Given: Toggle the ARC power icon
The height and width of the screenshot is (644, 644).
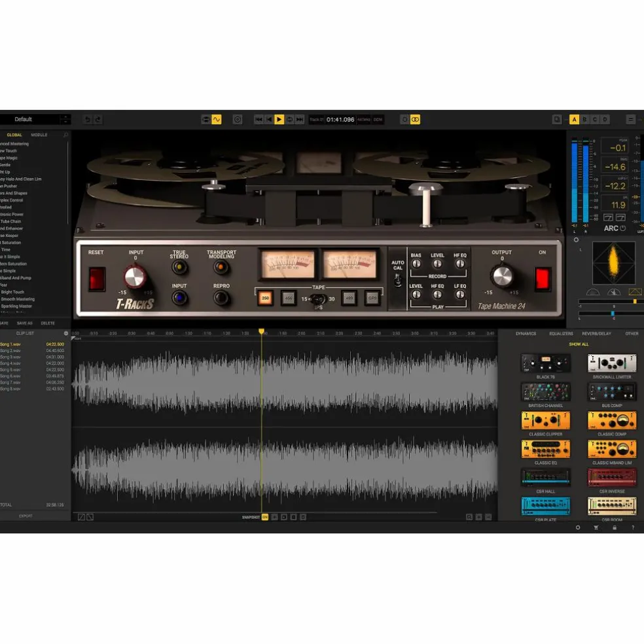Looking at the screenshot, I should click(622, 228).
